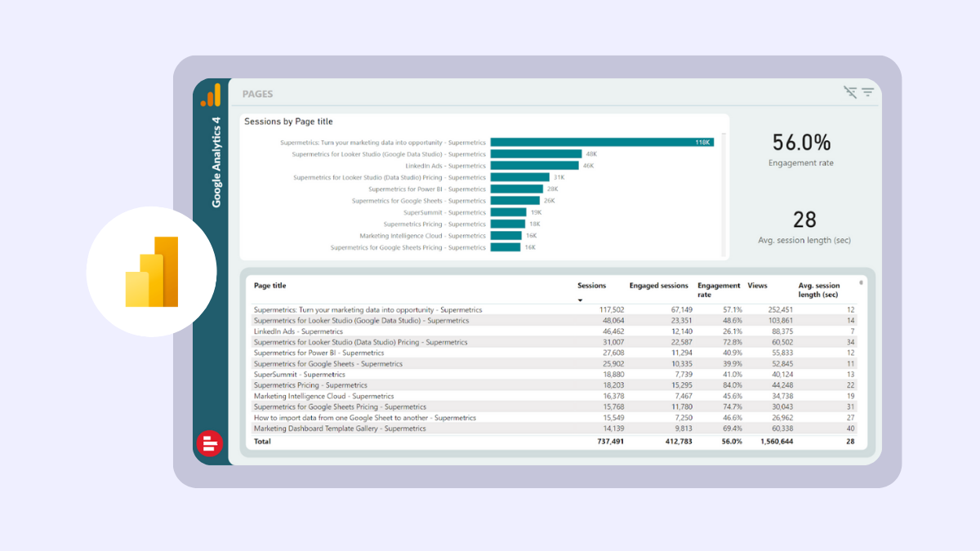Click the Views column header
The width and height of the screenshot is (980, 551).
click(x=757, y=286)
